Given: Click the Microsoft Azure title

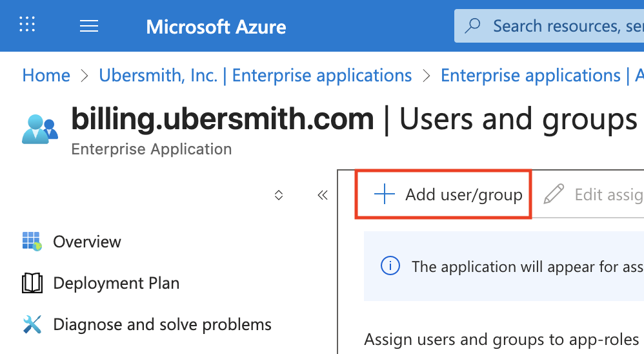Looking at the screenshot, I should click(x=216, y=26).
